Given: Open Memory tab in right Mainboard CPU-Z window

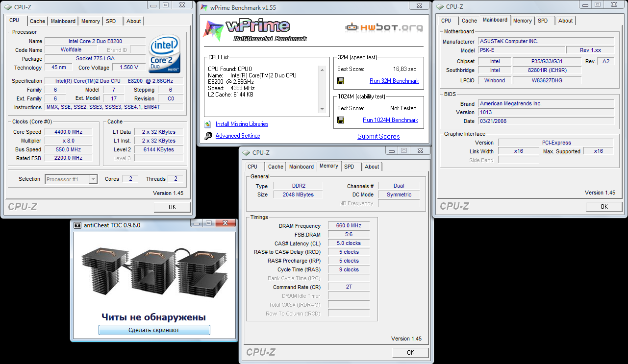Looking at the screenshot, I should coord(523,21).
